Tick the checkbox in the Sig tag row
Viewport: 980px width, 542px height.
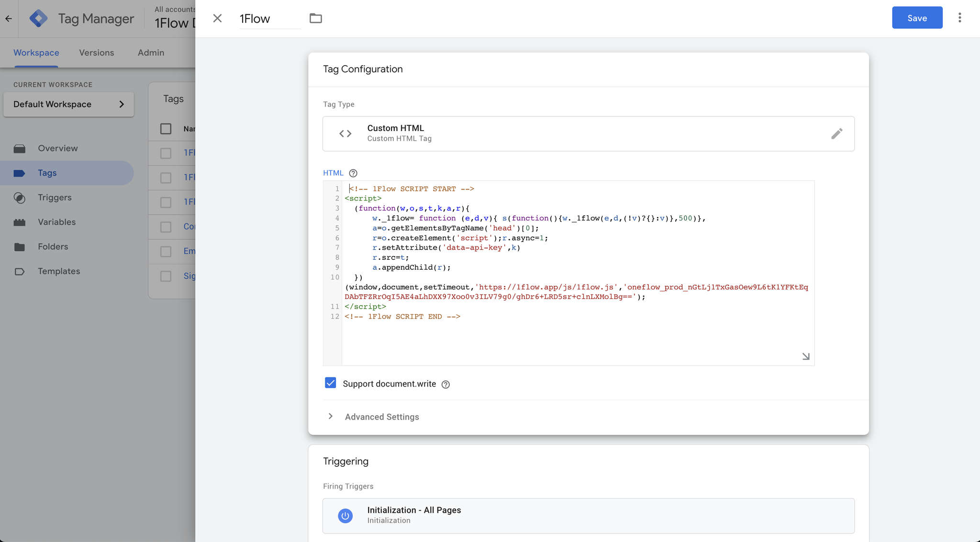click(x=166, y=276)
